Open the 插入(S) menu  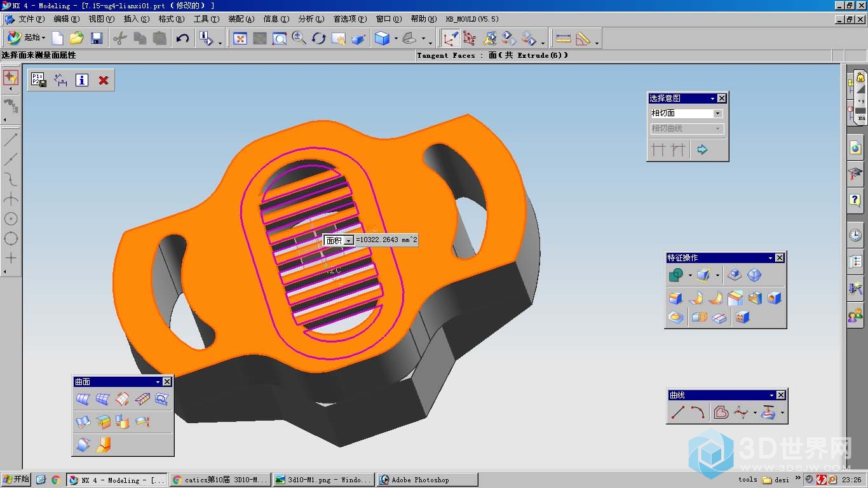pyautogui.click(x=136, y=19)
